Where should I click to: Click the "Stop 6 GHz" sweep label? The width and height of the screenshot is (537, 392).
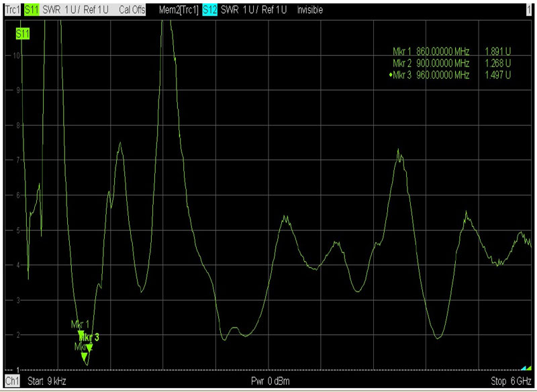pos(511,381)
